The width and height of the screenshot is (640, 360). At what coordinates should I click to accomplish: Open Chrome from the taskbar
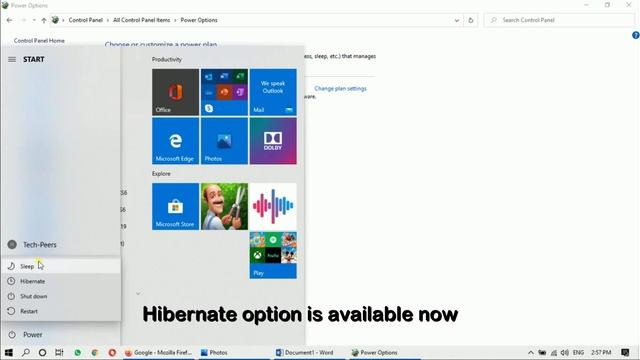[95, 352]
